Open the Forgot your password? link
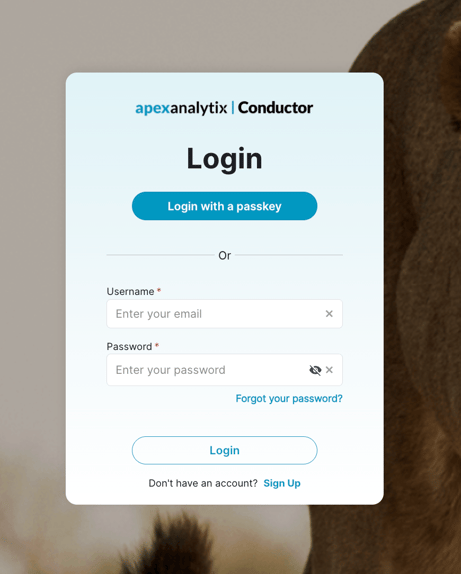The image size is (461, 574). 289,398
